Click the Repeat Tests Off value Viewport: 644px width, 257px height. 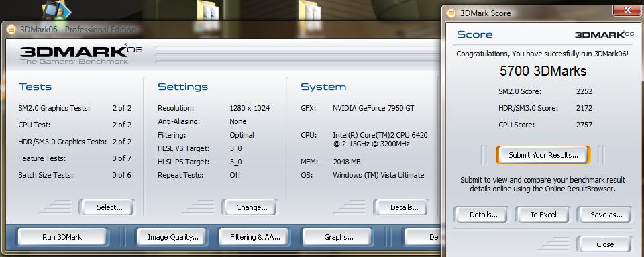coord(235,175)
